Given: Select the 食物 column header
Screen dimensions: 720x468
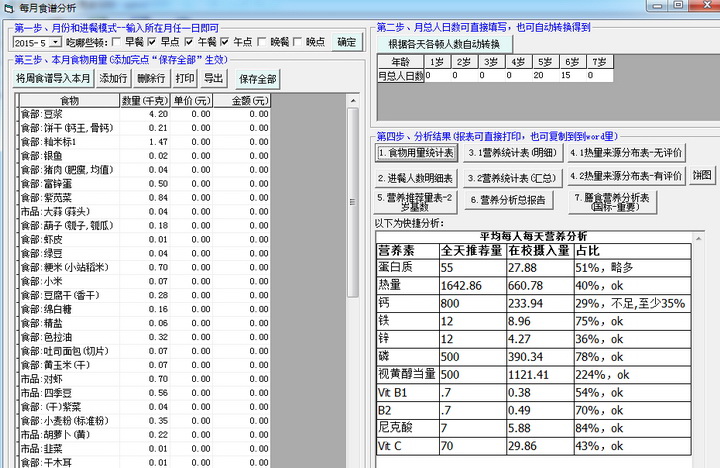Looking at the screenshot, I should pyautogui.click(x=69, y=101).
